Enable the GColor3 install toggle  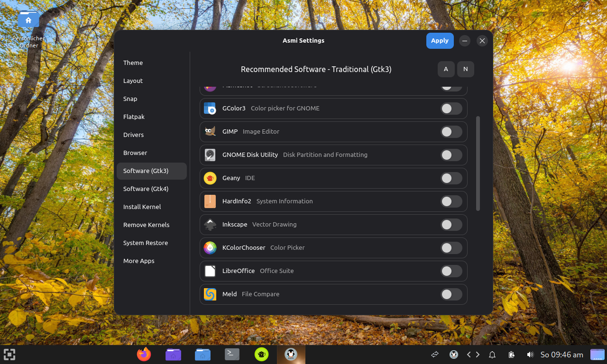point(451,108)
